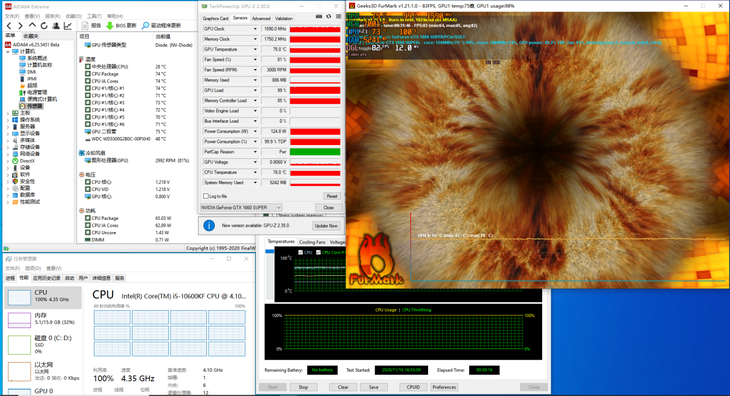This screenshot has height=396, width=730.
Task: Click Preferences button in stability test
Action: (444, 387)
